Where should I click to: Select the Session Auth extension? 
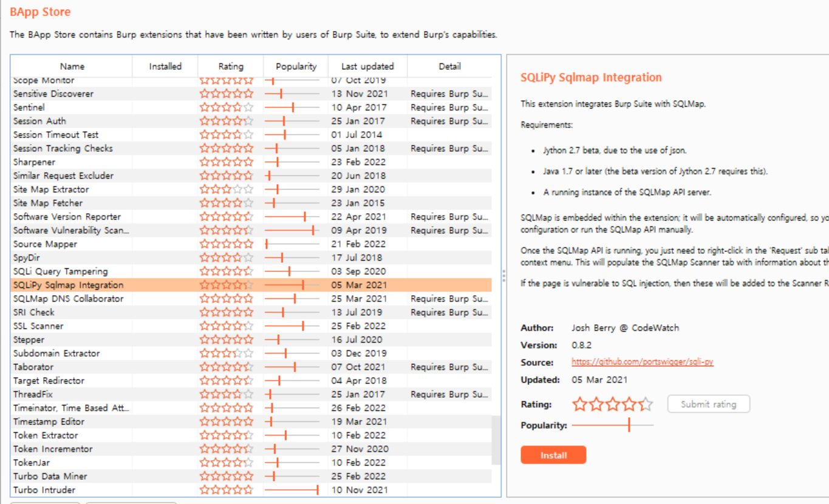click(x=251, y=121)
